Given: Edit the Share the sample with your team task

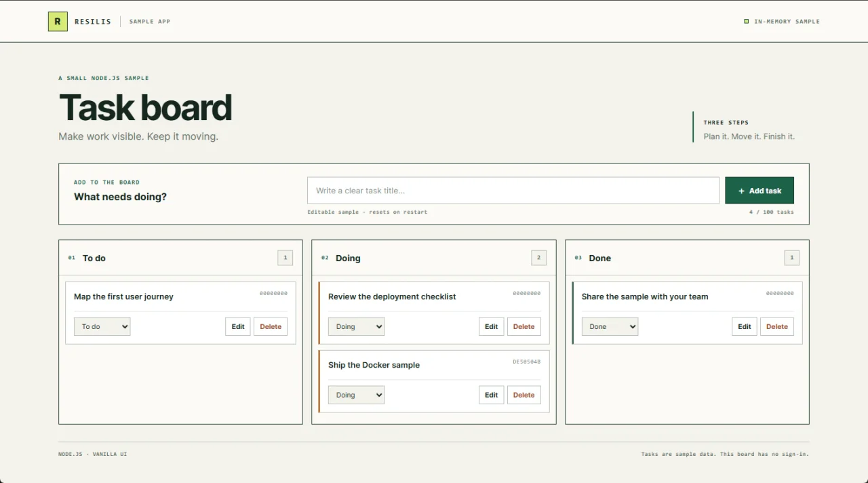Looking at the screenshot, I should tap(745, 326).
